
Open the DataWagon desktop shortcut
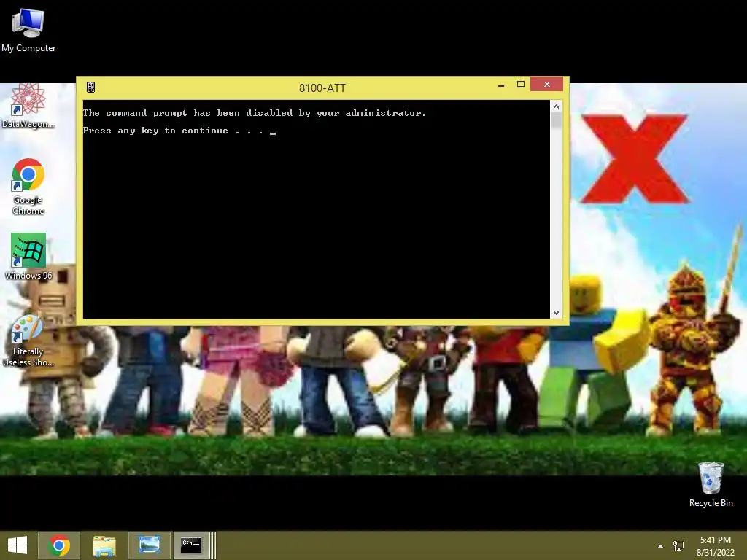coord(28,106)
